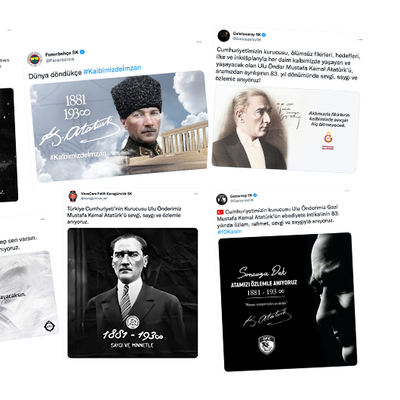
Task: Open the #KalbimizdeİmzanI hashtag link
Action: click(112, 70)
